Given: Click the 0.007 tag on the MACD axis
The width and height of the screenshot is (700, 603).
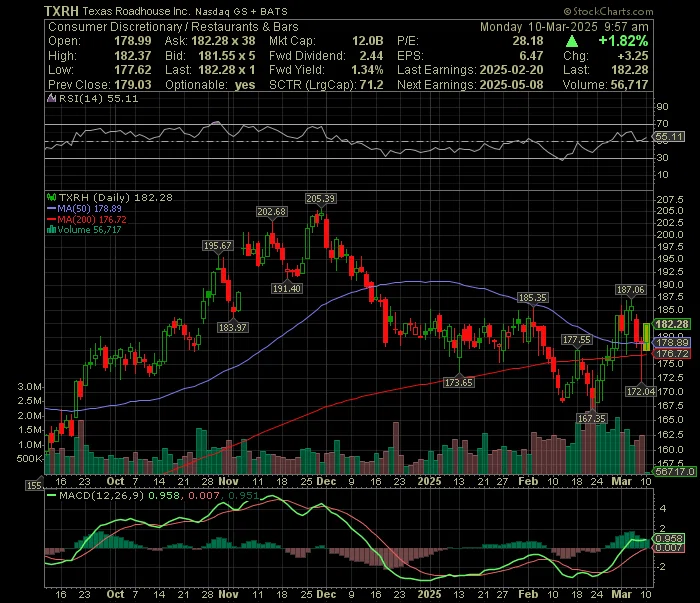Looking at the screenshot, I should click(669, 548).
